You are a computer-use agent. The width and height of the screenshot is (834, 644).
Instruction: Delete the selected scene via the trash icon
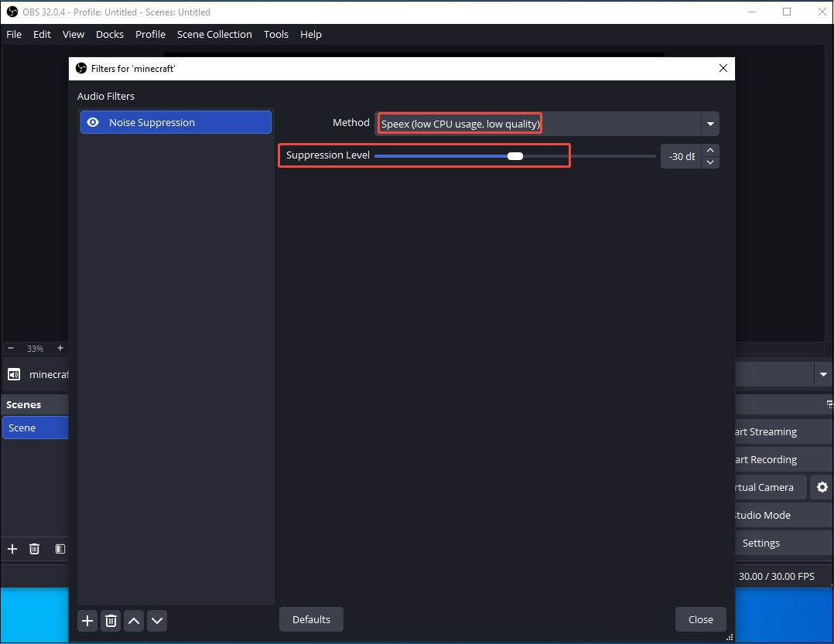click(34, 549)
